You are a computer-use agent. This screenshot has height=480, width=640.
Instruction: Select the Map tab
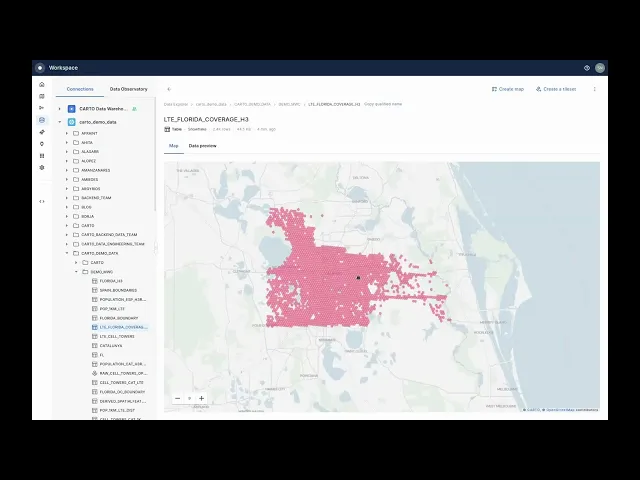click(x=174, y=146)
